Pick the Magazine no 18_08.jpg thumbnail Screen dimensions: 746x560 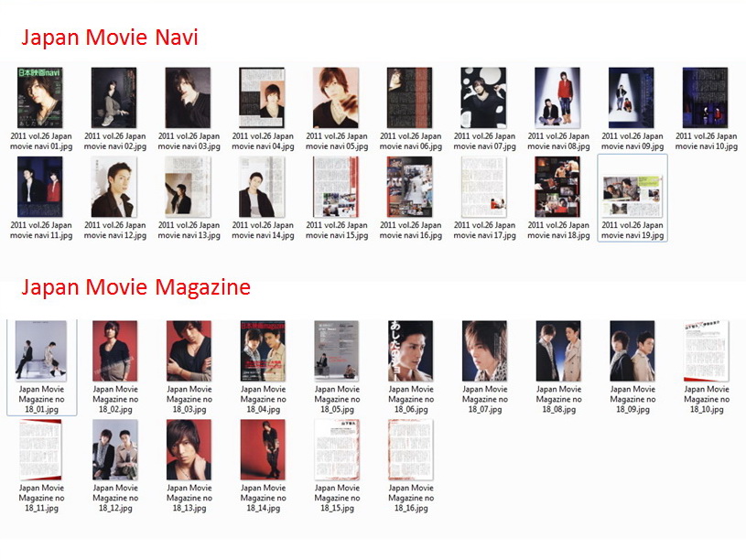click(558, 350)
